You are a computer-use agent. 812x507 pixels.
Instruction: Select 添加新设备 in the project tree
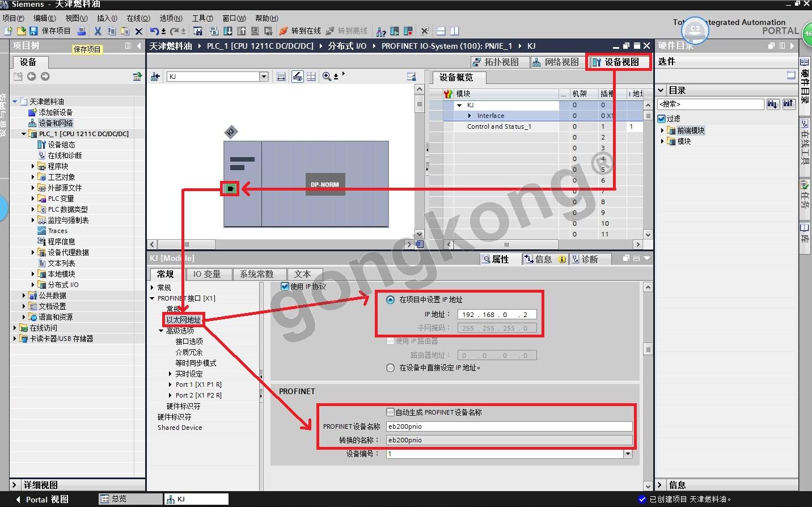click(56, 112)
